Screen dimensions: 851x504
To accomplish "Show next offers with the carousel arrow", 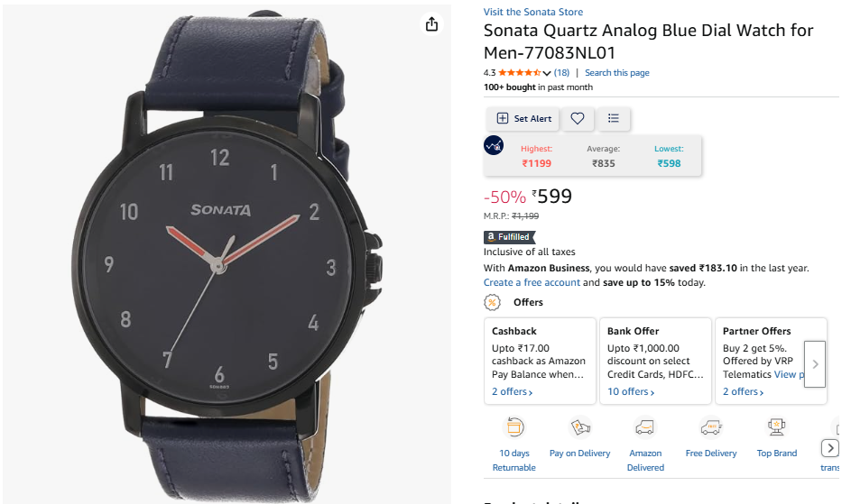I will [815, 364].
